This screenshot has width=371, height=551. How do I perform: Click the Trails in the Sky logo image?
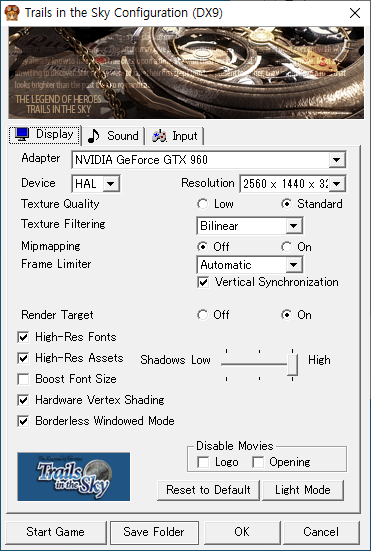(73, 477)
